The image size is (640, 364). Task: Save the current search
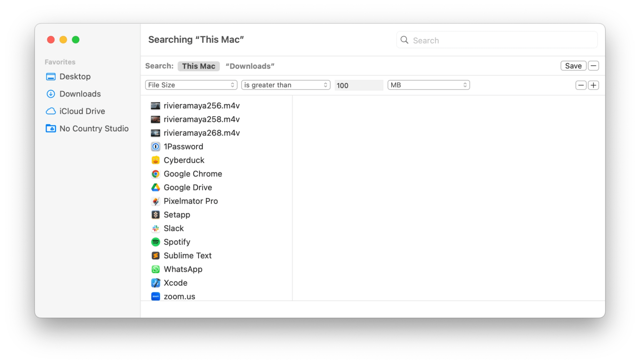tap(573, 66)
